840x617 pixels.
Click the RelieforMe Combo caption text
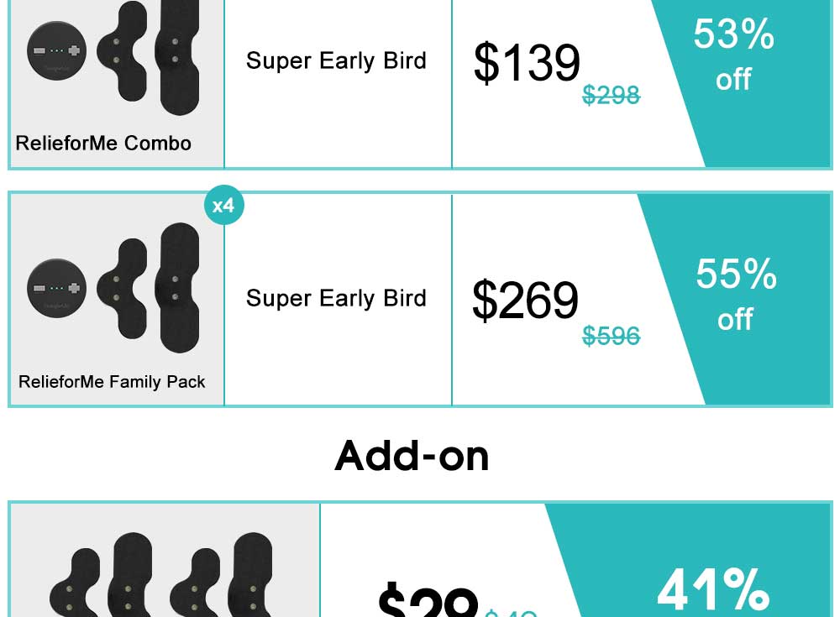(x=103, y=144)
